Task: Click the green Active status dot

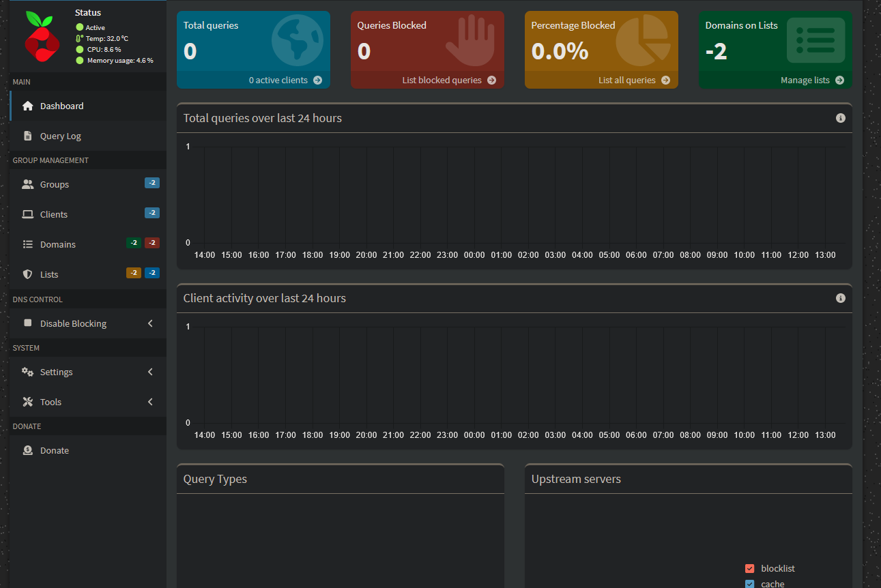Action: [80, 27]
